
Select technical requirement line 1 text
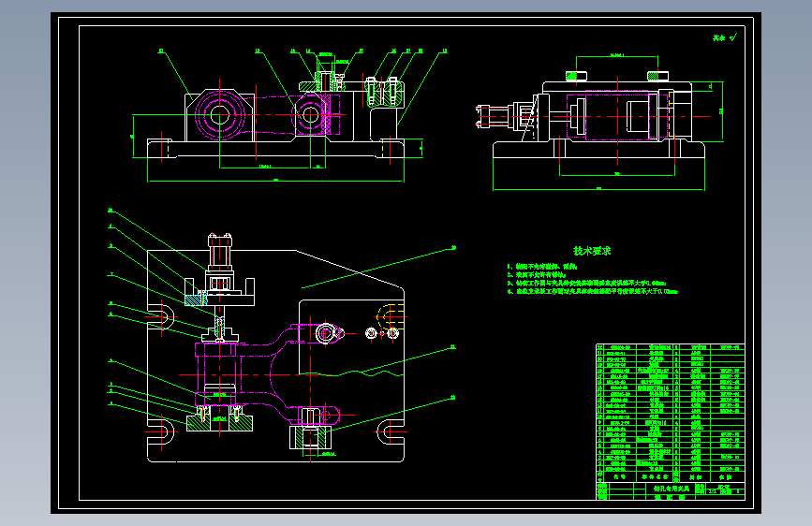point(542,267)
